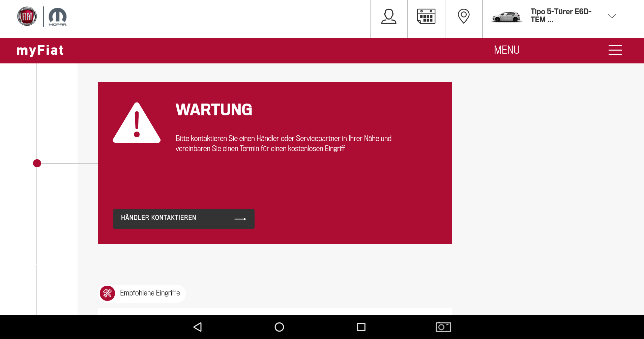Expand the vehicle selector chevron

pos(612,16)
